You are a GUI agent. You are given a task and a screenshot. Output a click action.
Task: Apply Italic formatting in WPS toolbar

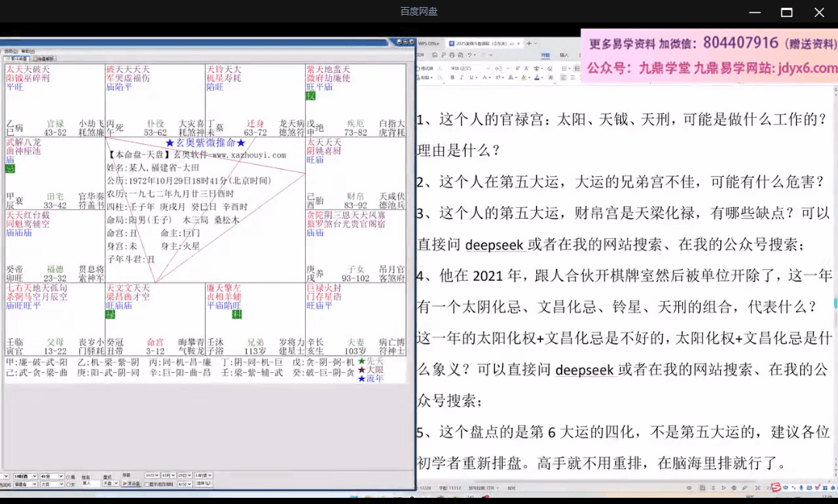[462, 77]
